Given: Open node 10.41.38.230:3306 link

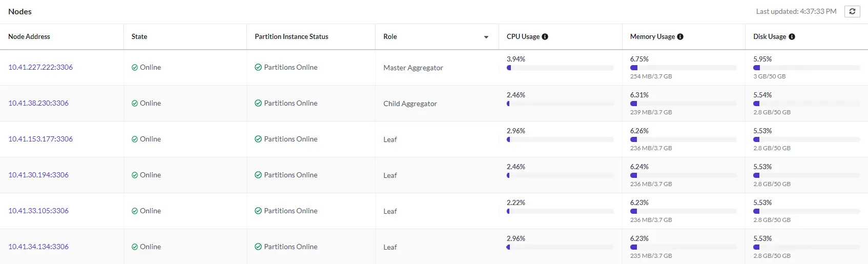Looking at the screenshot, I should (x=38, y=104).
